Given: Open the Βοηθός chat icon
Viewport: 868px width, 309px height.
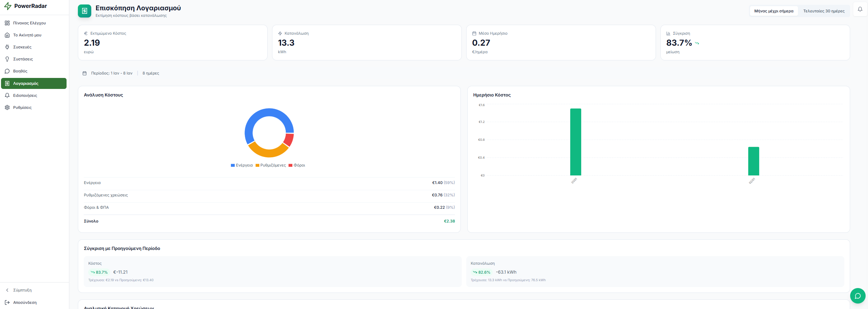Looking at the screenshot, I should tap(7, 71).
